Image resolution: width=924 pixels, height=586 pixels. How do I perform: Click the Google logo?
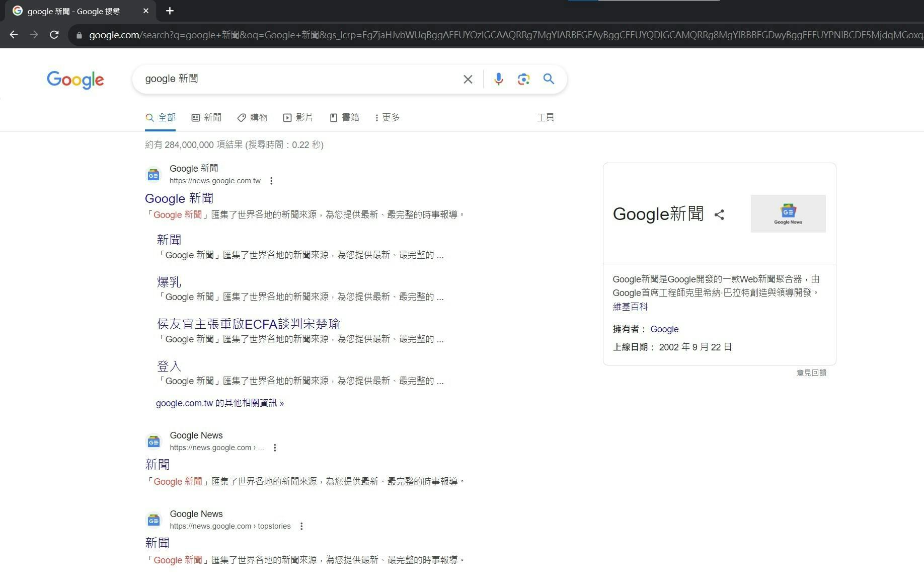point(75,80)
